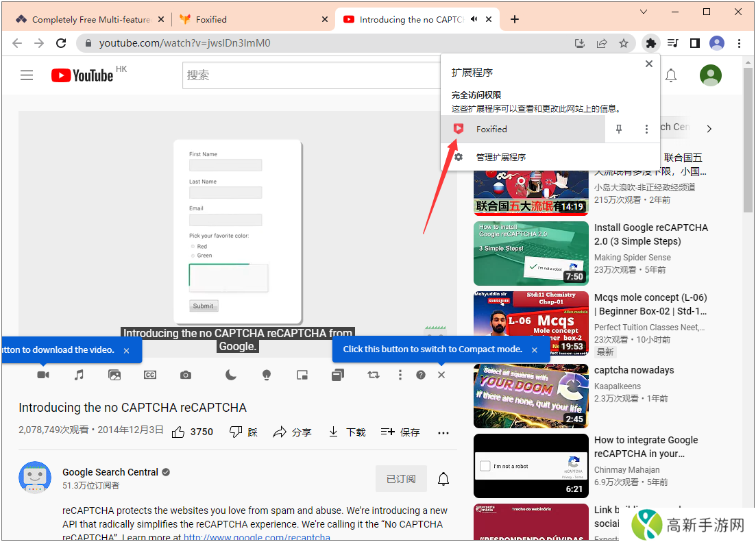Screen dimensions: 756x542
Task: Click the screenshot camera icon
Action: (185, 375)
